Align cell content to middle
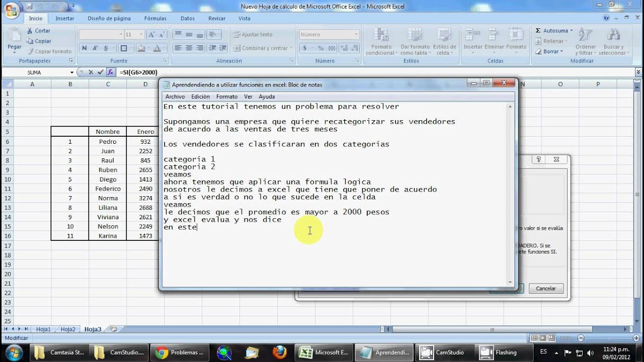 (x=189, y=35)
